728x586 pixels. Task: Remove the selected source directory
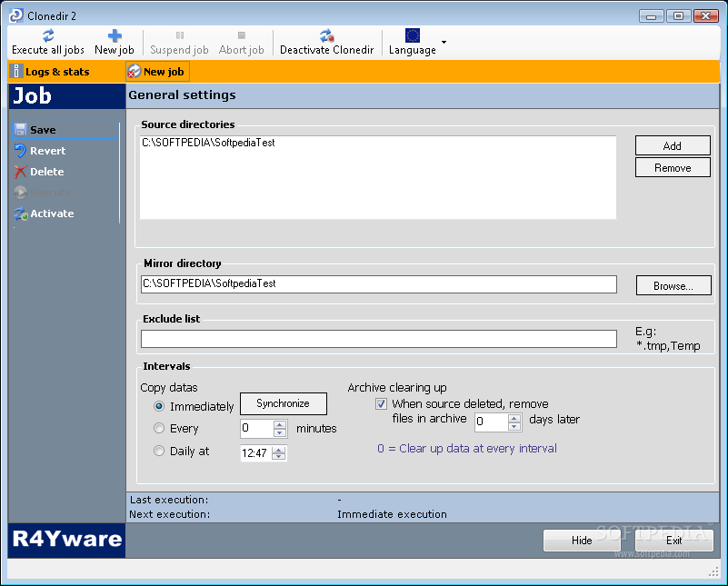click(x=673, y=167)
